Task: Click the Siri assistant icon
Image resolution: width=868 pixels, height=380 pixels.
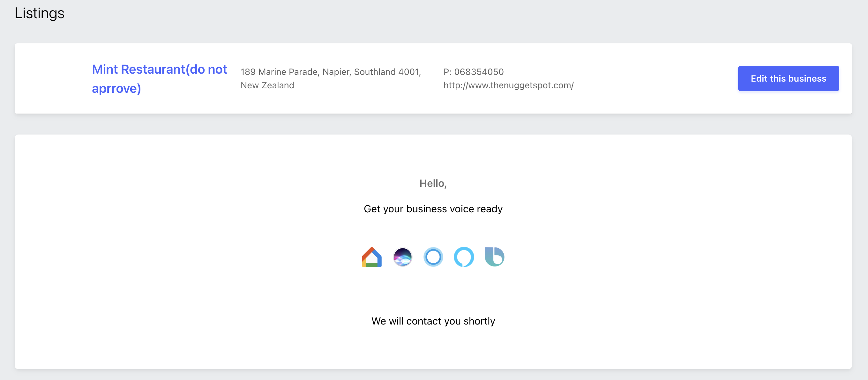Action: click(402, 257)
